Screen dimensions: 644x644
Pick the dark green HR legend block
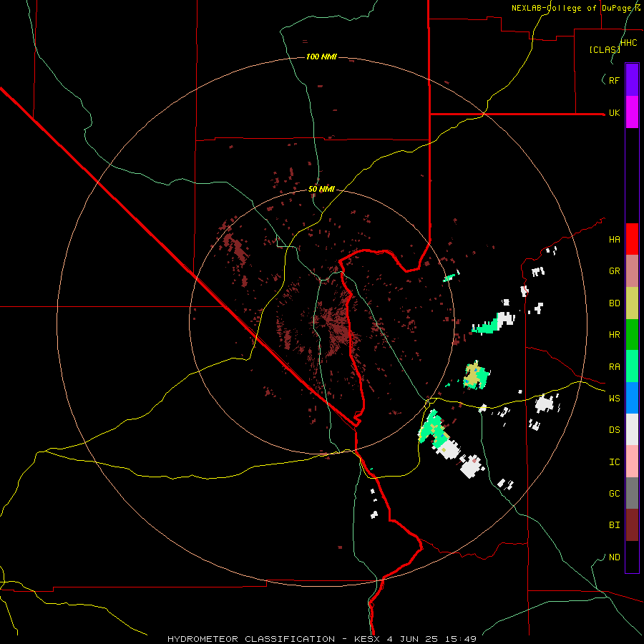click(x=632, y=335)
